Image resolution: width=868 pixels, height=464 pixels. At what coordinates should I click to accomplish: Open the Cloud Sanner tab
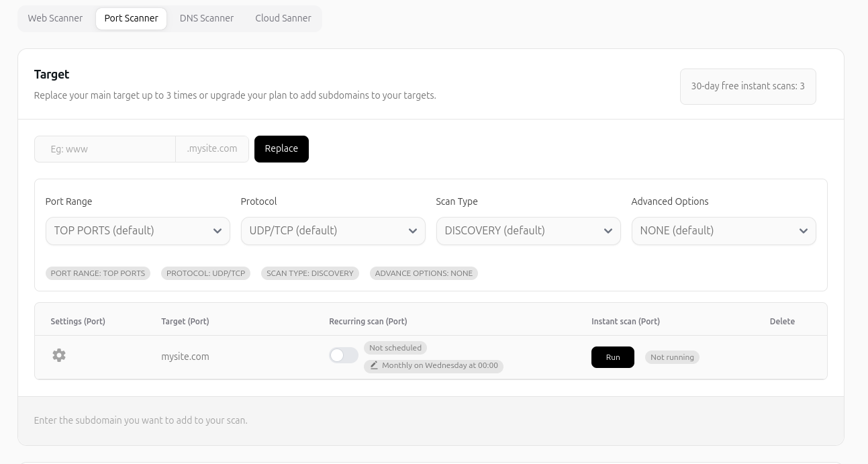pyautogui.click(x=283, y=18)
